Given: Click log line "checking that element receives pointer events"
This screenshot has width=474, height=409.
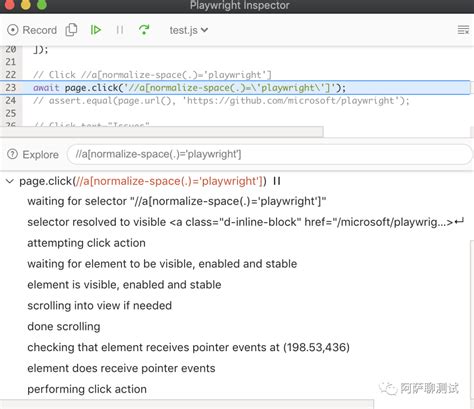Looking at the screenshot, I should (x=188, y=347).
